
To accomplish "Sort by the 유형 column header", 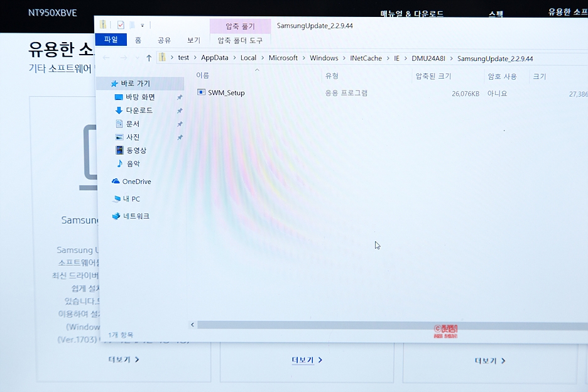I will click(332, 76).
